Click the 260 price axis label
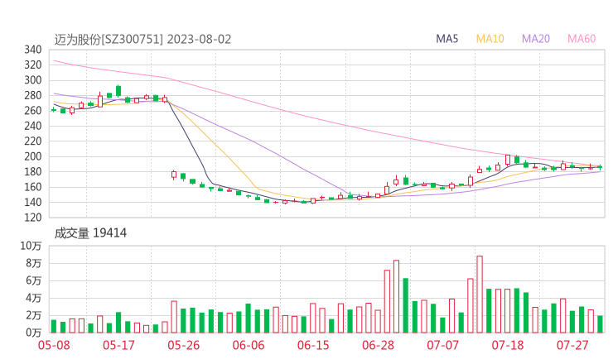The height and width of the screenshot is (364, 613). tap(33, 111)
